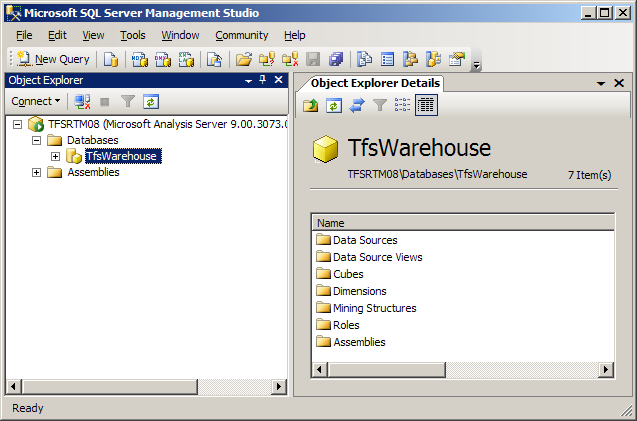This screenshot has height=421, width=637.
Task: Collapse the TFSRTM08 server node
Action: [17, 124]
